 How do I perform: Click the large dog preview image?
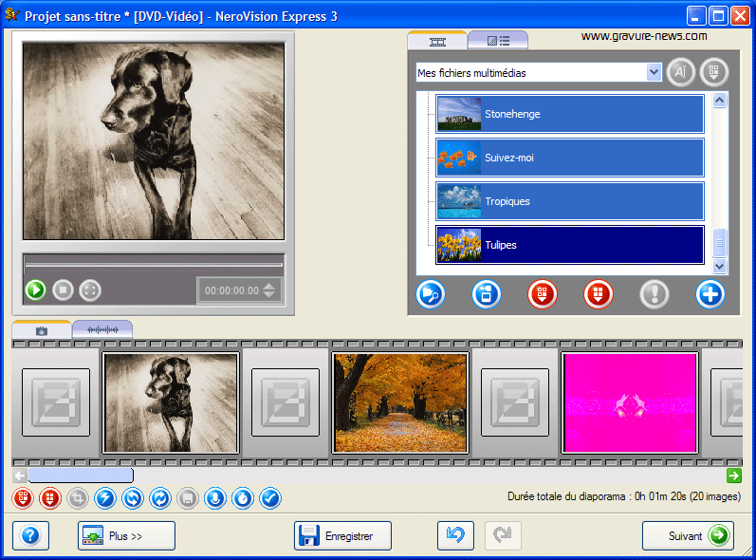[x=154, y=140]
